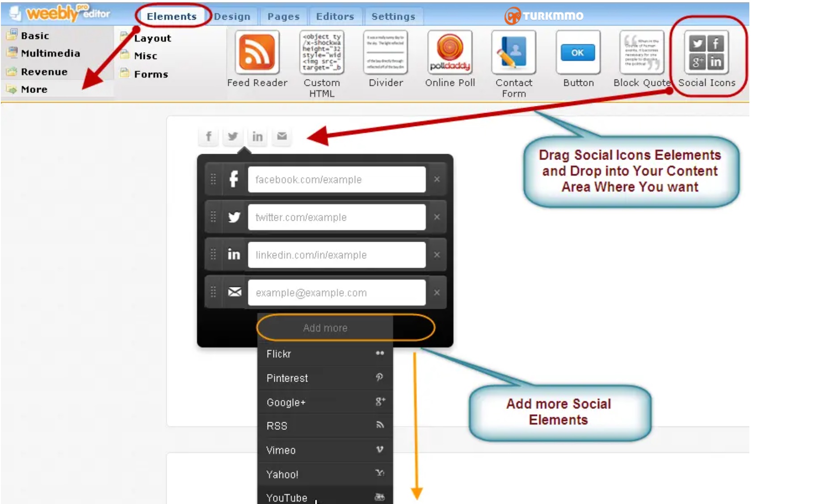The width and height of the screenshot is (832, 504).
Task: Open the Forms subcategory folder
Action: coord(144,74)
